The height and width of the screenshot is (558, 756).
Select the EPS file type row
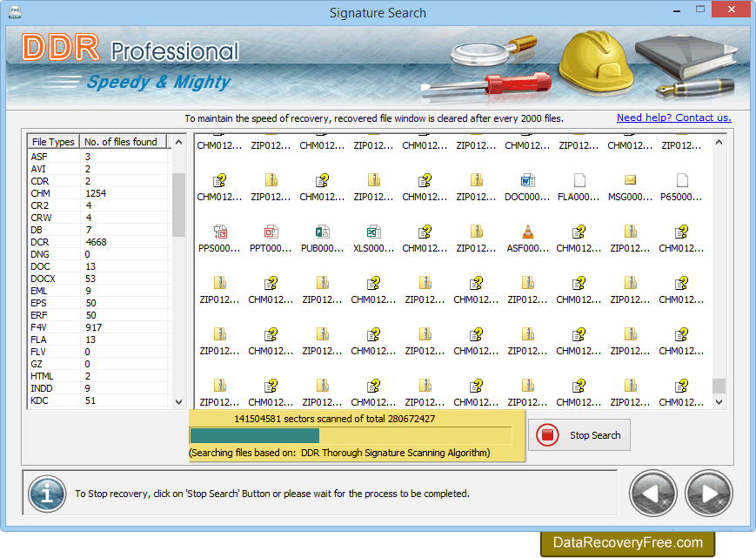pos(99,303)
